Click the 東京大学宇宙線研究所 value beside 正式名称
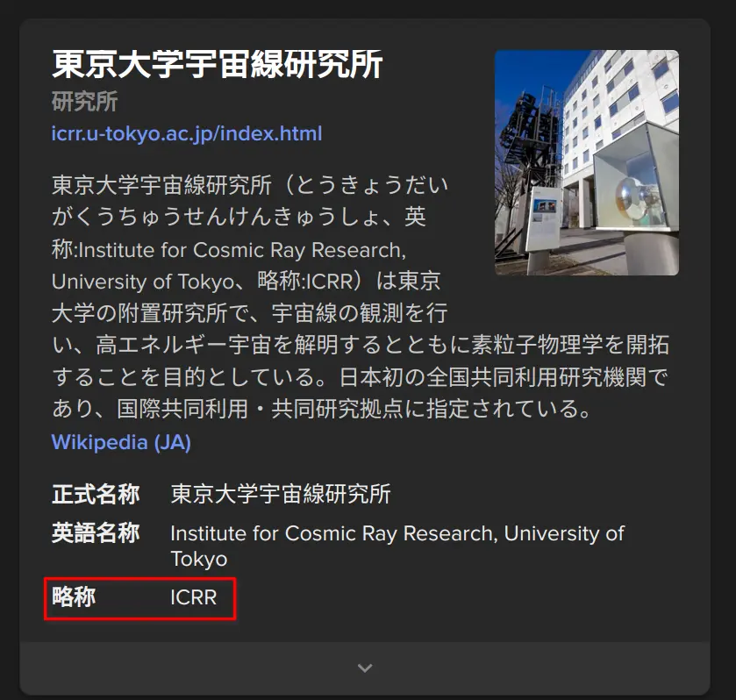 (x=281, y=494)
